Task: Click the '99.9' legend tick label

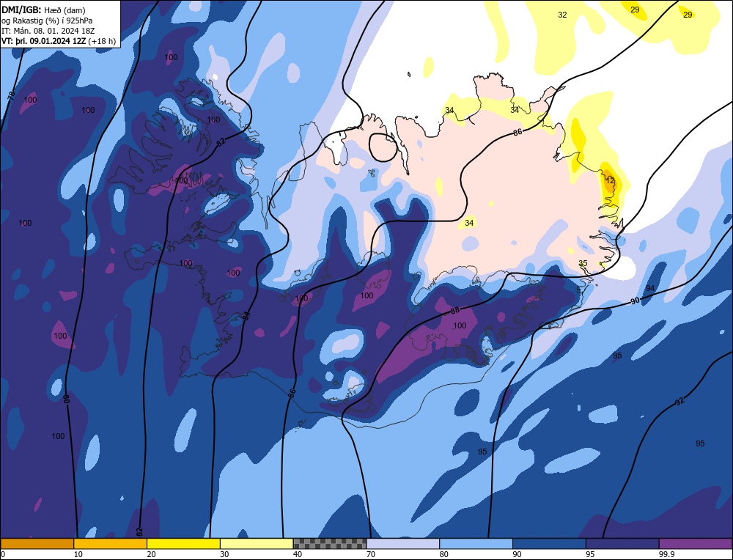Action: click(666, 554)
